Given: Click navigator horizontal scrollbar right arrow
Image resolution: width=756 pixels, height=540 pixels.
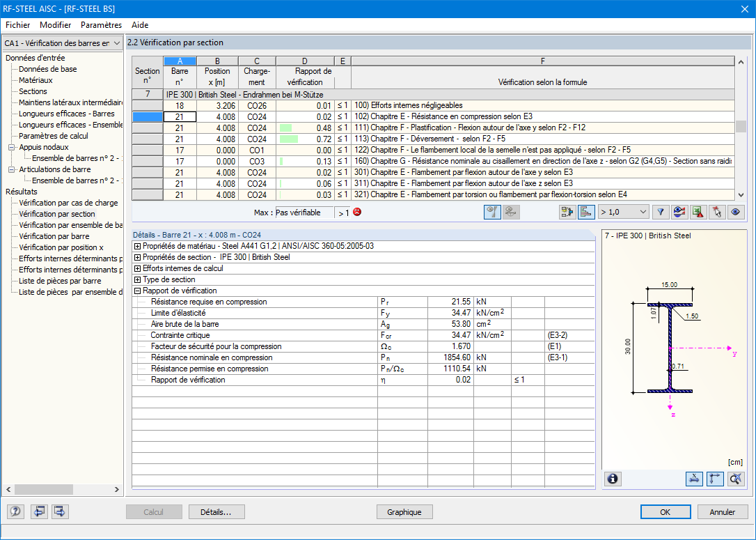Looking at the screenshot, I should pos(117,489).
